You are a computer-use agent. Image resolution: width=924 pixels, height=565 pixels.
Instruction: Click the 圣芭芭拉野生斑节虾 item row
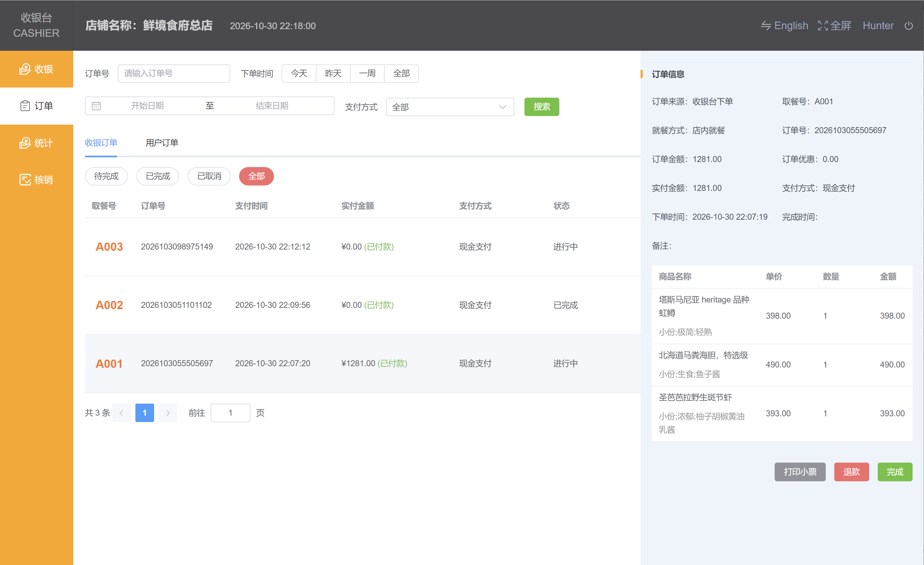(x=782, y=413)
